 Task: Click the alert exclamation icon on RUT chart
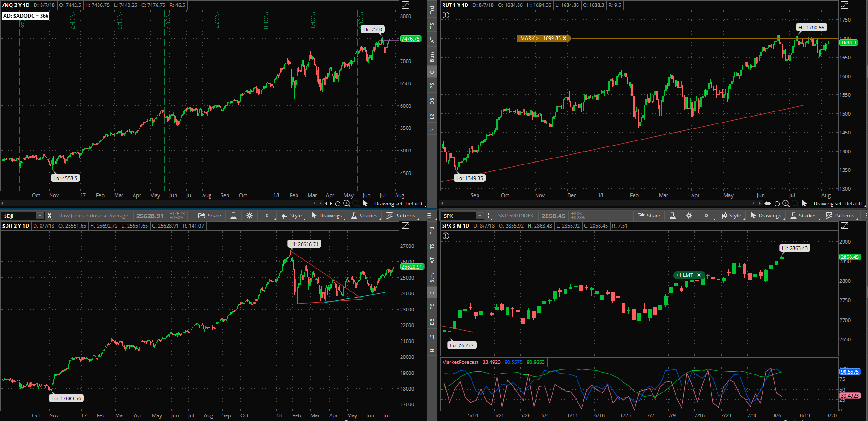(446, 15)
